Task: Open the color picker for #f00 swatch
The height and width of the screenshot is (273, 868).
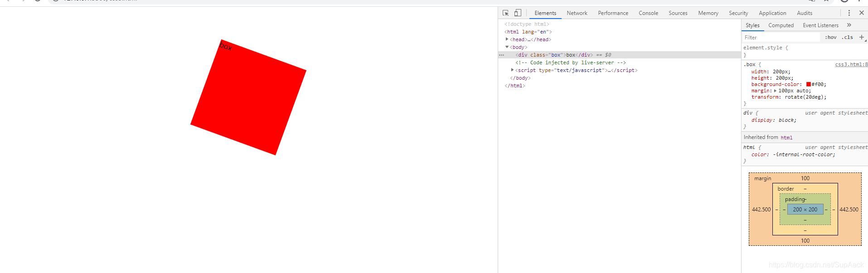Action: [808, 85]
